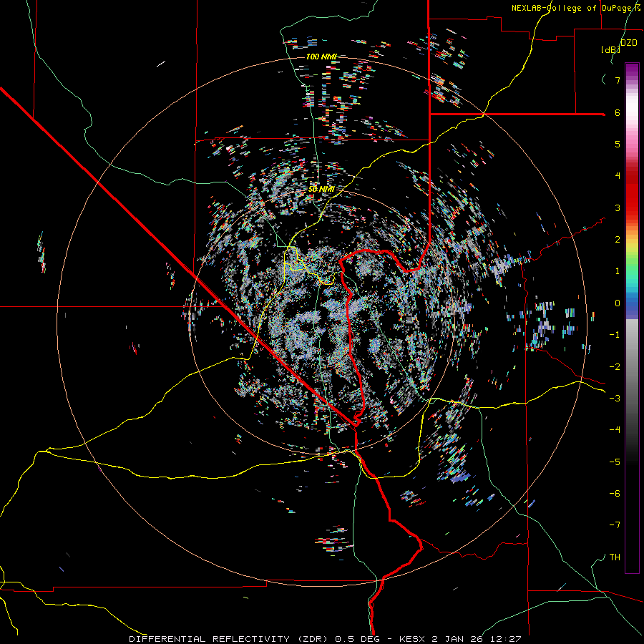
Task: Click the 3 value on the scale
Action: pyautogui.click(x=618, y=208)
